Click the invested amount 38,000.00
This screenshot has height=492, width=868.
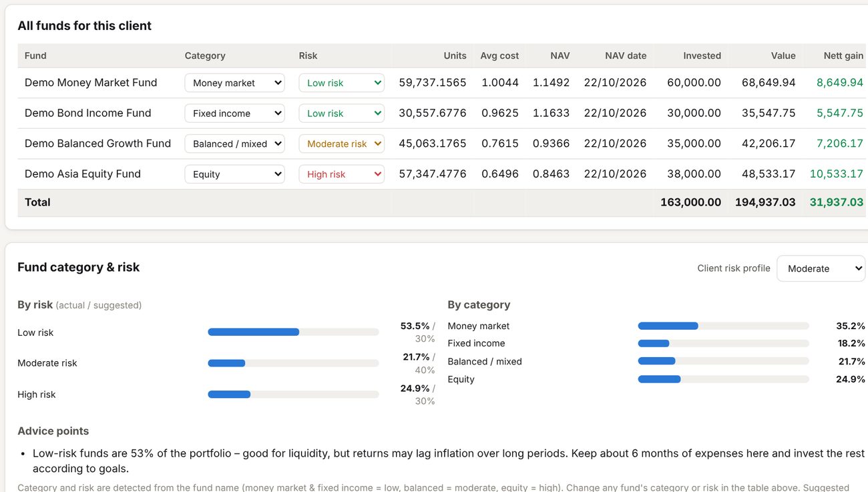694,174
